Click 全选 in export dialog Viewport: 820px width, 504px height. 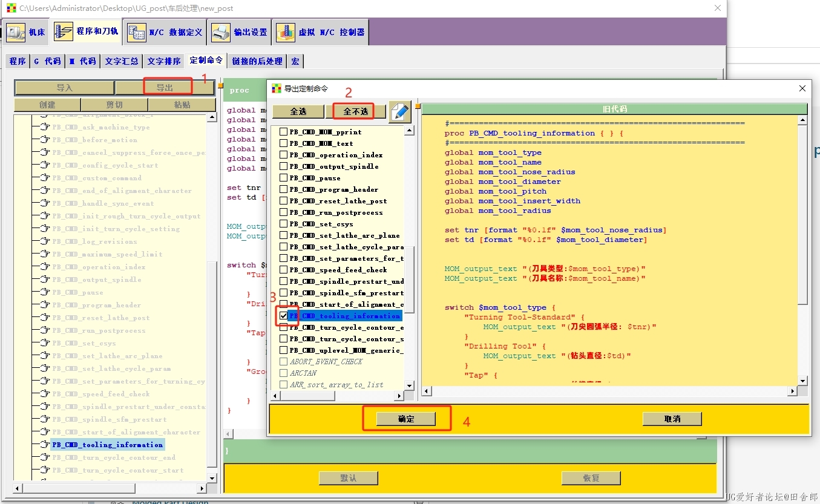click(x=298, y=111)
